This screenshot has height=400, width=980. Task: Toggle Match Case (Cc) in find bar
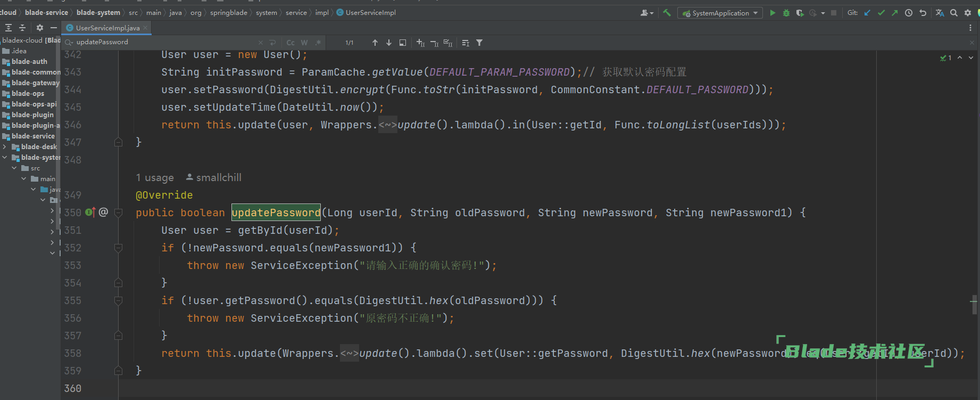290,43
